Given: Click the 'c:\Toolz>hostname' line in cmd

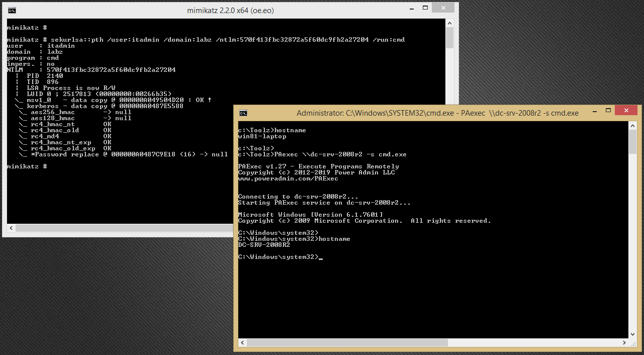Looking at the screenshot, I should click(272, 130).
